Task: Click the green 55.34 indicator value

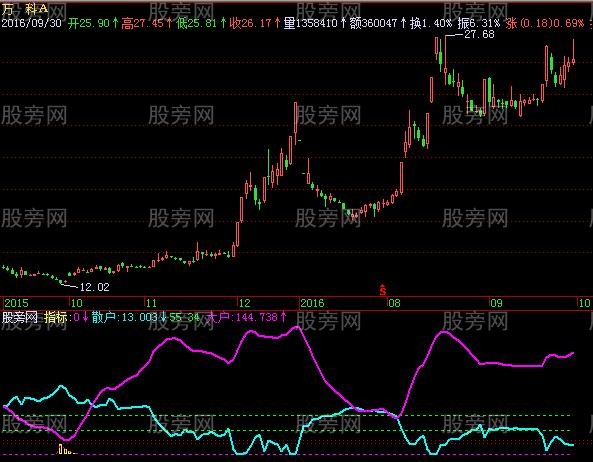Action: tap(185, 317)
